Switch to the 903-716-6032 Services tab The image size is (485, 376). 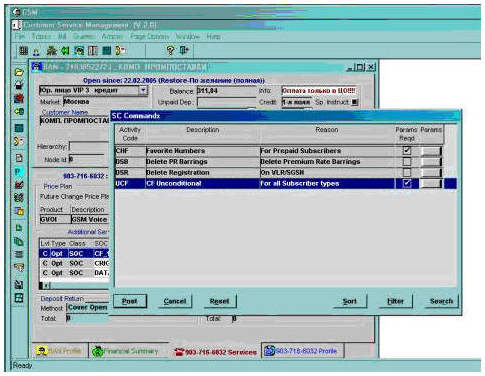(x=216, y=352)
